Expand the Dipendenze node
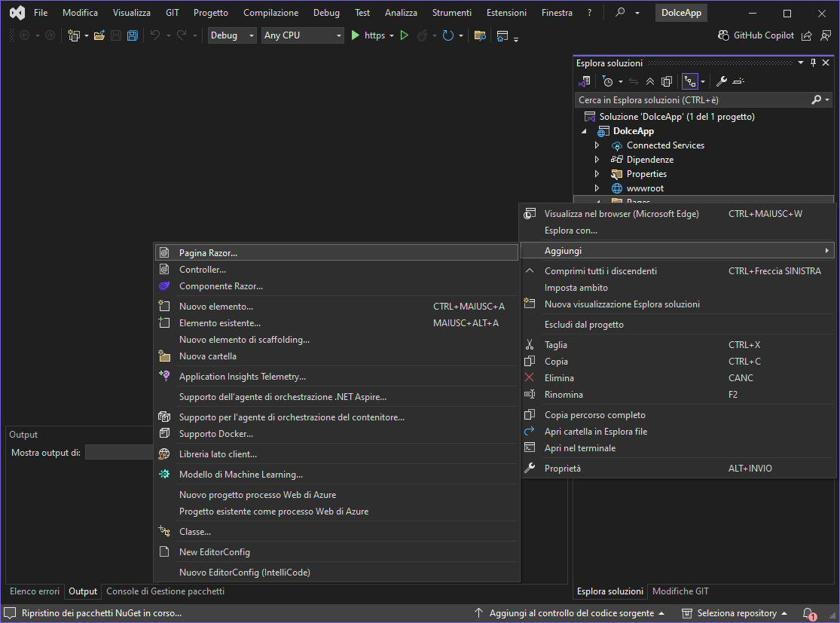Screen dimensions: 840x623 point(597,160)
